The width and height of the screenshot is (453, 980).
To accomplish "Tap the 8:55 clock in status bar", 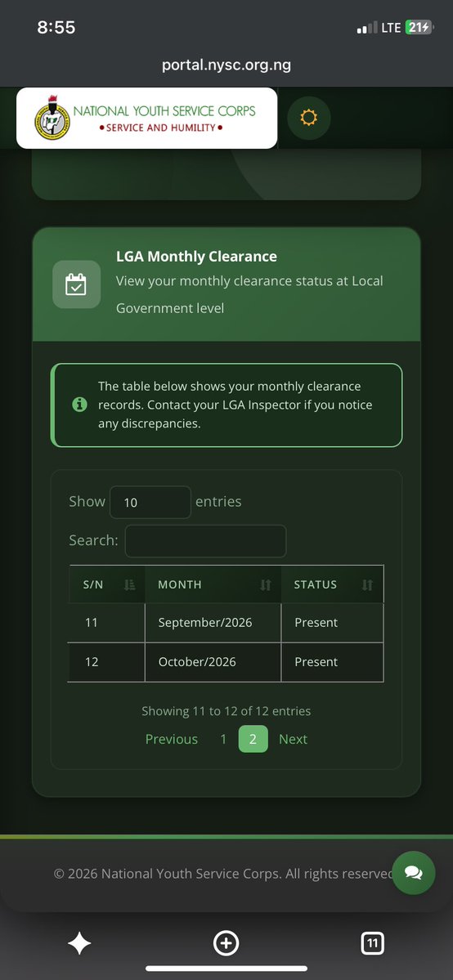I will tap(56, 28).
